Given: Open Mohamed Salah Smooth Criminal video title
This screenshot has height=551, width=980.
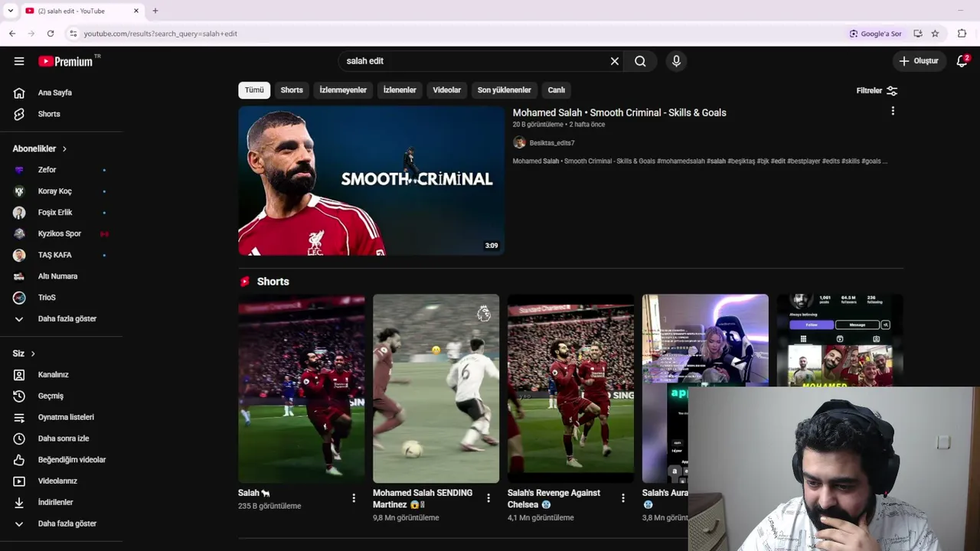Looking at the screenshot, I should [x=619, y=112].
